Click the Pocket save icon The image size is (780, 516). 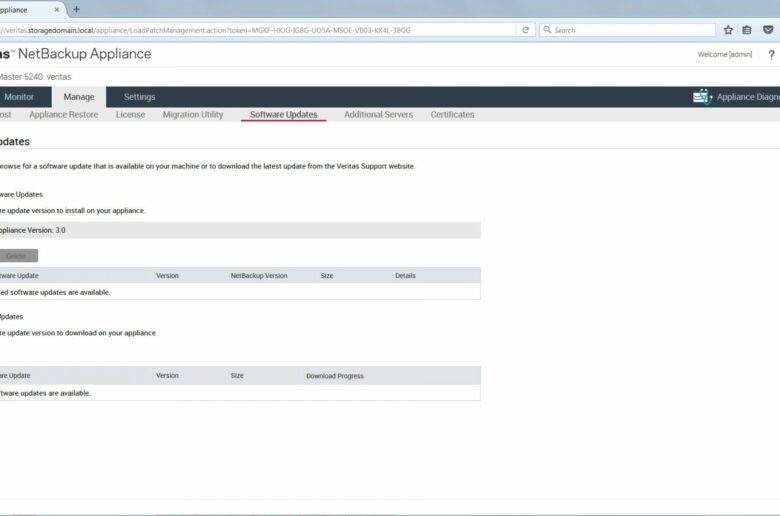768,30
